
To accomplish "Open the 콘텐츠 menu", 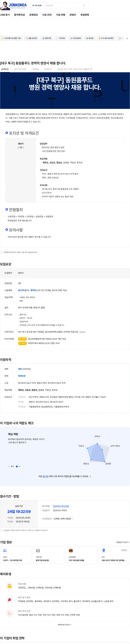I will point(73,15).
